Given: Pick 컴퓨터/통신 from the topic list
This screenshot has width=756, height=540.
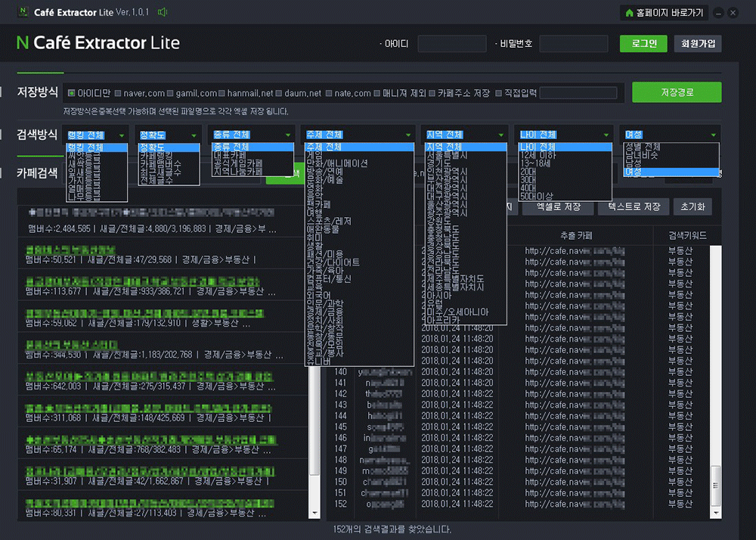Looking at the screenshot, I should pos(359,278).
